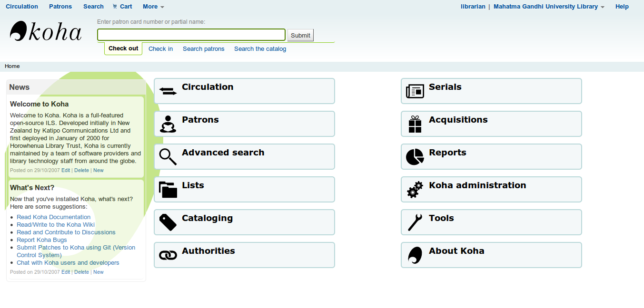
Task: Click the Reports pie chart icon
Action: [415, 156]
